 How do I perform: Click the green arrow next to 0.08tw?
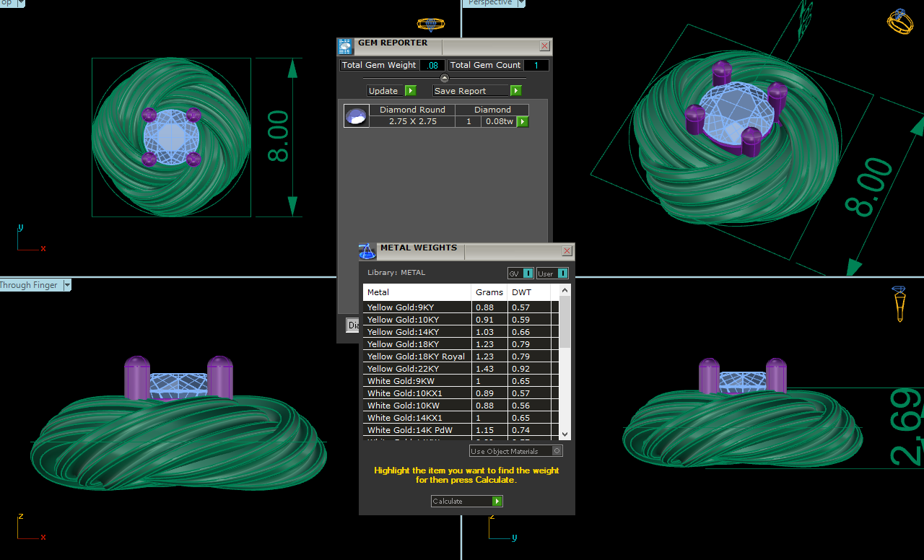coord(523,122)
